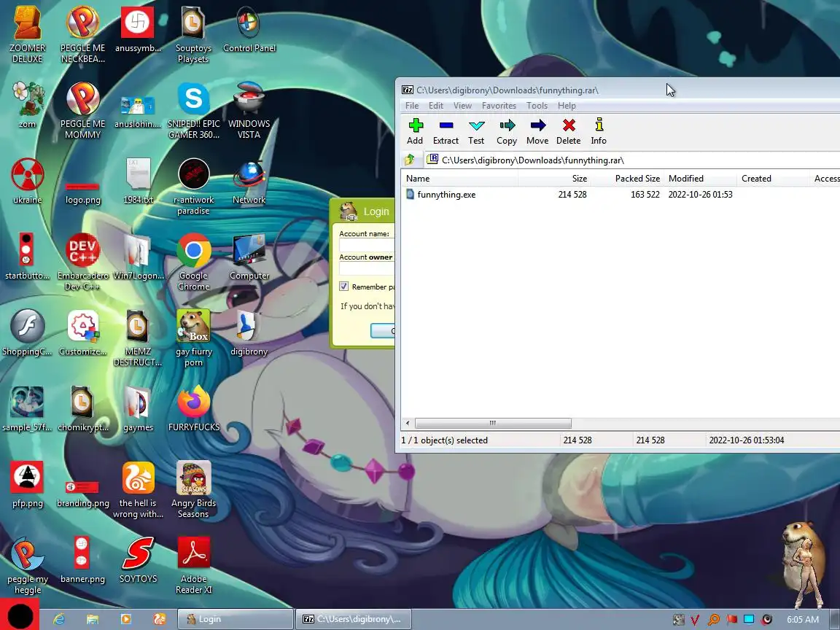Click the scrollbar left arrow in 7-Zip
This screenshot has height=630, width=840.
tap(407, 423)
